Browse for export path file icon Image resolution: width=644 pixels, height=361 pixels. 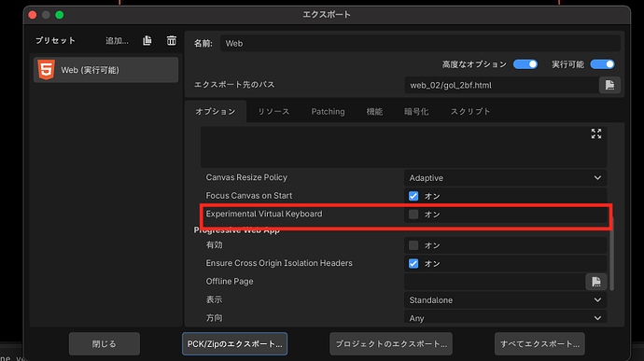click(609, 85)
